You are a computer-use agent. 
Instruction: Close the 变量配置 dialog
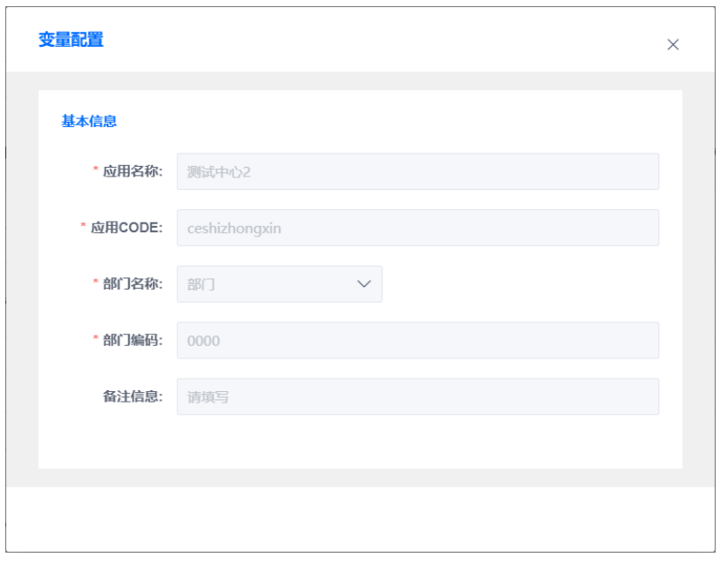pos(672,44)
